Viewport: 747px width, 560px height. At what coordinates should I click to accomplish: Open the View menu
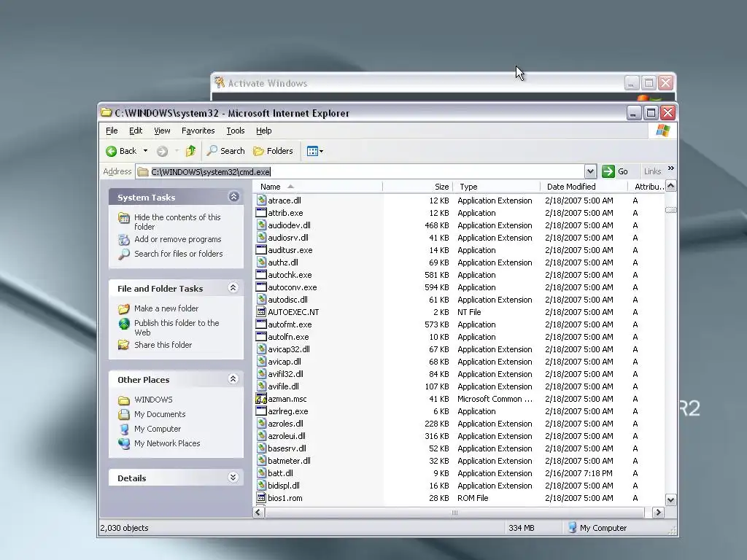(162, 131)
